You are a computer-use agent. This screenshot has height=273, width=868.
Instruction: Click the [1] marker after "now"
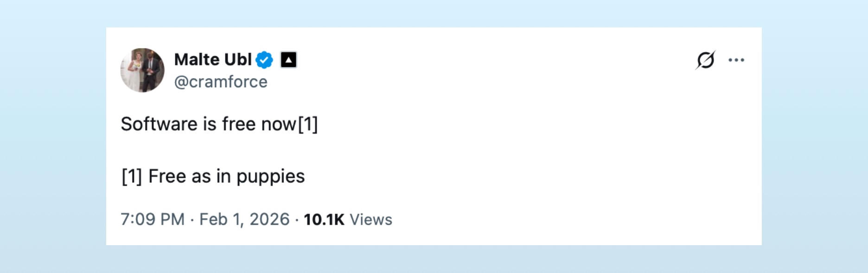pos(308,124)
